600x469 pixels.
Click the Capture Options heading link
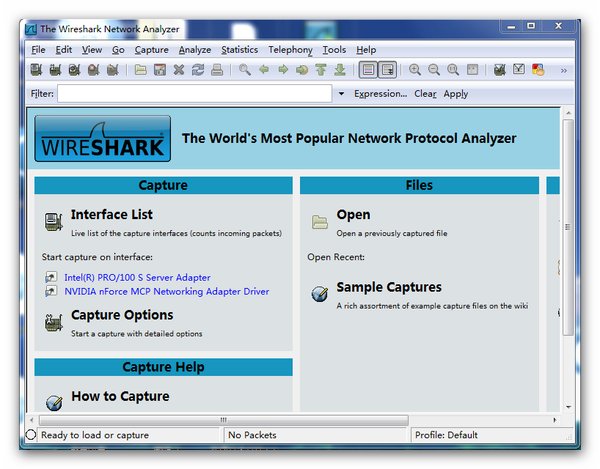(122, 315)
